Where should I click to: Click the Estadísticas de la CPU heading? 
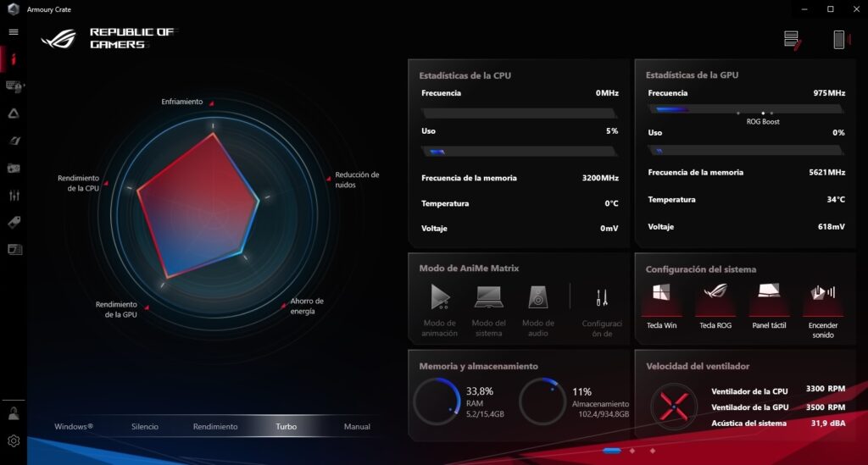[465, 75]
